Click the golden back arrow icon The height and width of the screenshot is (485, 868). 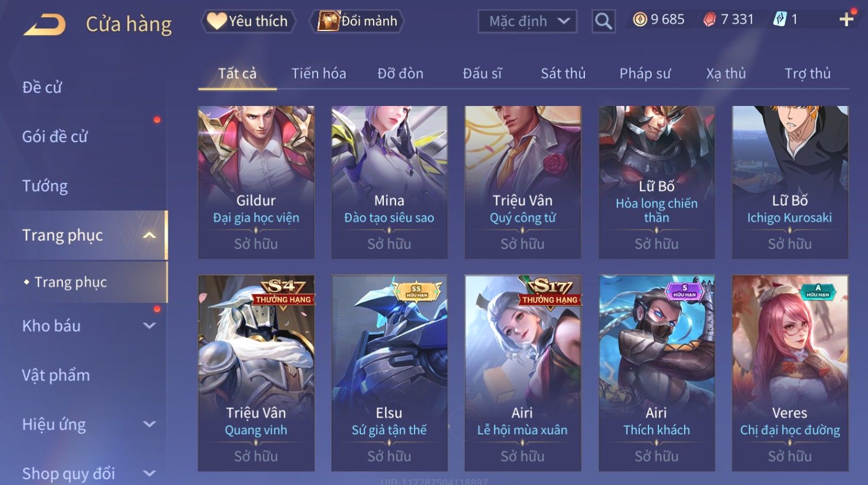click(x=45, y=24)
